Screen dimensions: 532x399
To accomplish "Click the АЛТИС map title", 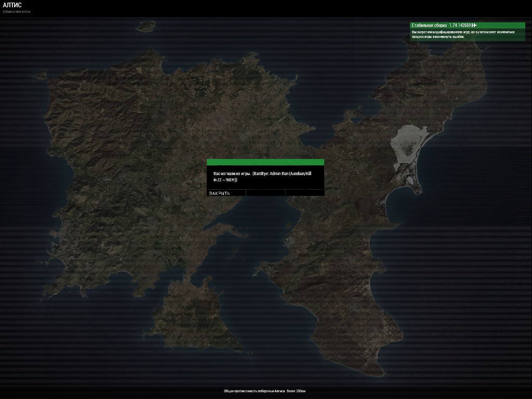I will point(12,5).
